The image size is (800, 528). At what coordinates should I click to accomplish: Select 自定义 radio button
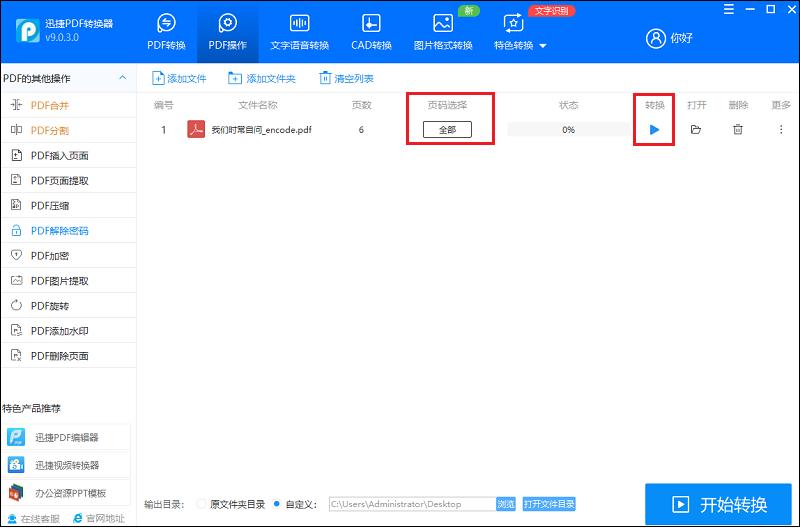click(x=277, y=504)
